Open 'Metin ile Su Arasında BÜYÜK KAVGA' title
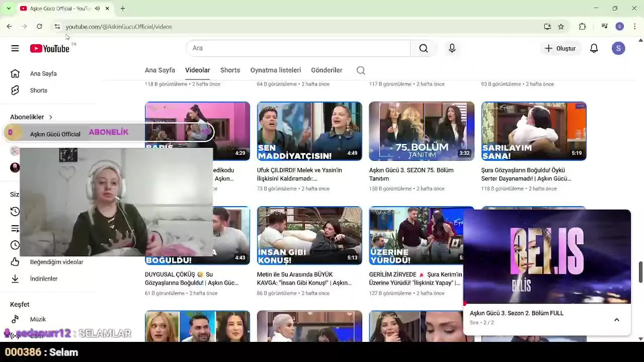This screenshot has width=644, height=362. (x=304, y=279)
